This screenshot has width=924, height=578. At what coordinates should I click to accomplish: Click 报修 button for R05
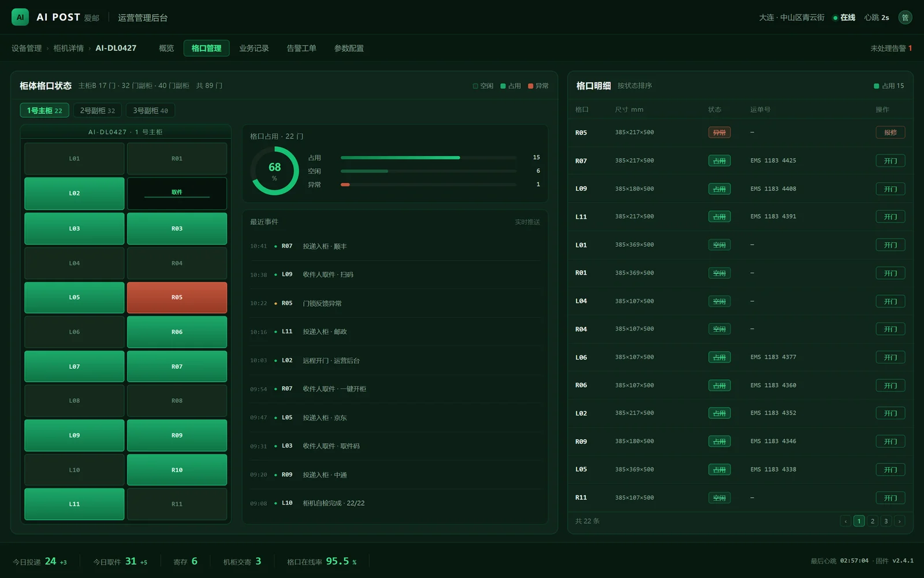pyautogui.click(x=890, y=132)
